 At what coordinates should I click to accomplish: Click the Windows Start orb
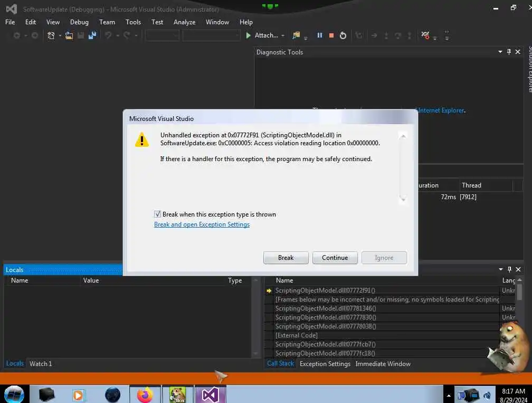(x=14, y=395)
